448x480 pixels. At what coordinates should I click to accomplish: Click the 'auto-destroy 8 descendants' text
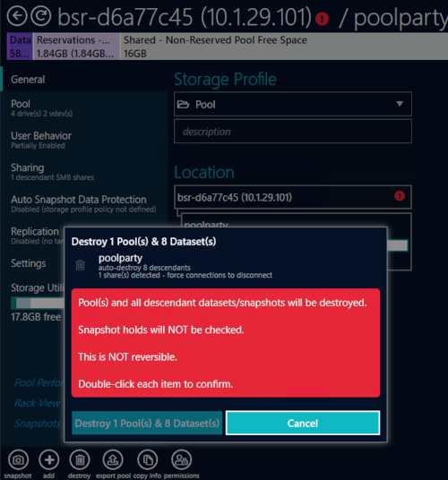(x=144, y=268)
